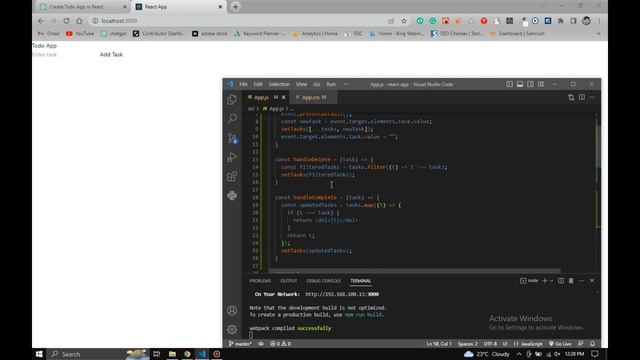Viewport: 640px width, 360px height.
Task: Reload the localhost page
Action: click(66, 21)
